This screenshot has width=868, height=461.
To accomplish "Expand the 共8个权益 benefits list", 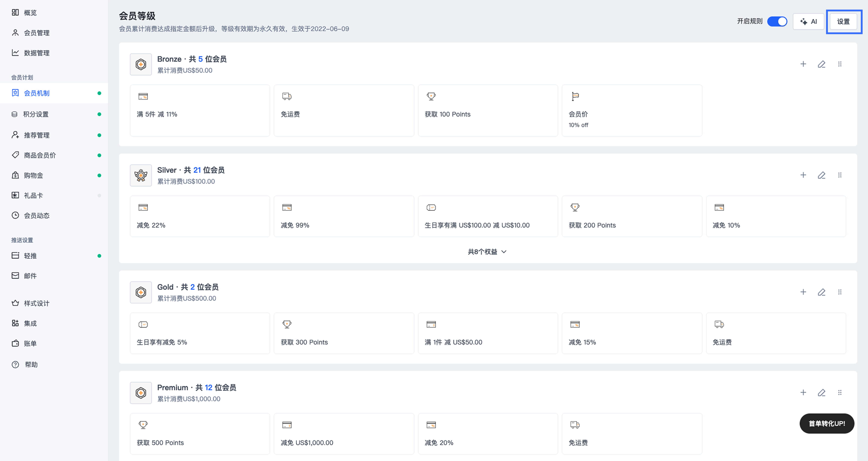I will coord(487,252).
